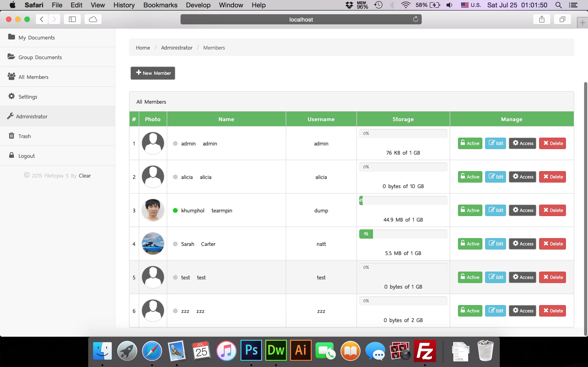This screenshot has width=588, height=367.
Task: Toggle Active status for user alicia
Action: [x=470, y=177]
